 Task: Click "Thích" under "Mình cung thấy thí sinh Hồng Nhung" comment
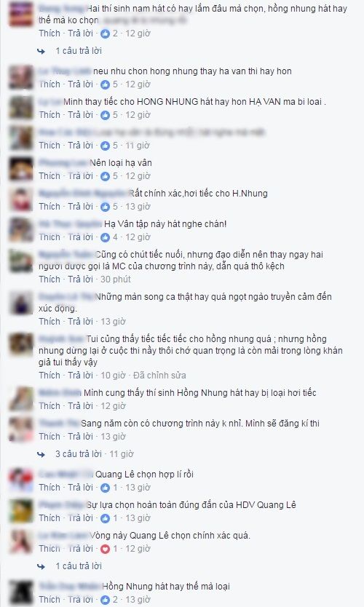pos(50,405)
